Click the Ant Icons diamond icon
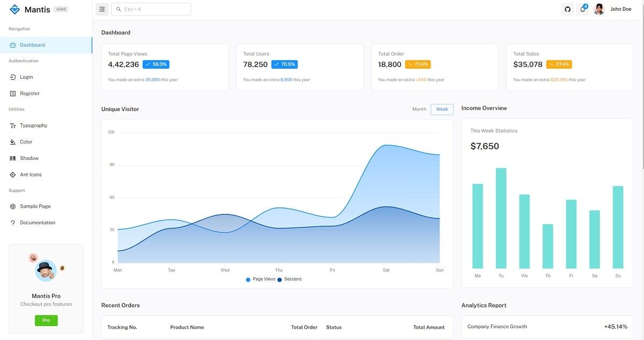The image size is (644, 340). [x=13, y=174]
